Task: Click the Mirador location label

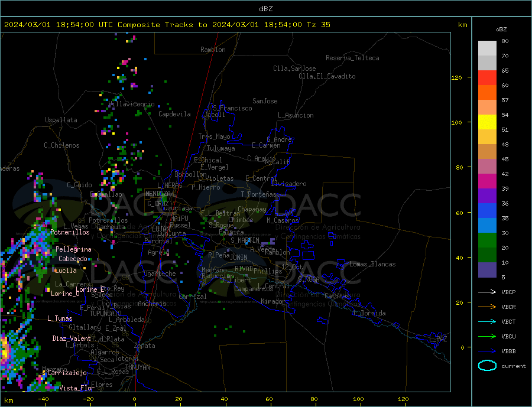Action: tap(273, 301)
